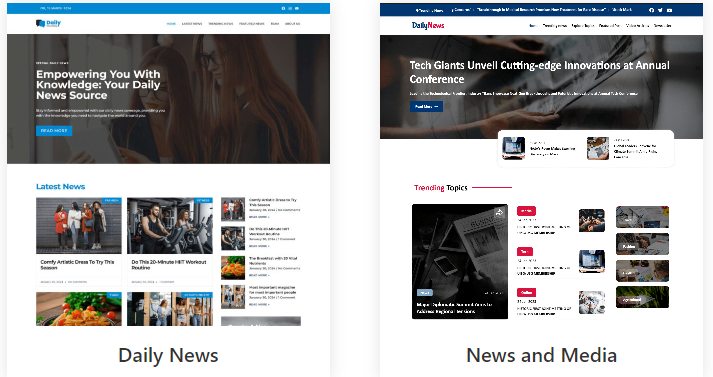Screen dimensions: 713x377
Task: Click first trending list thumbnail with people meeting
Action: click(592, 221)
